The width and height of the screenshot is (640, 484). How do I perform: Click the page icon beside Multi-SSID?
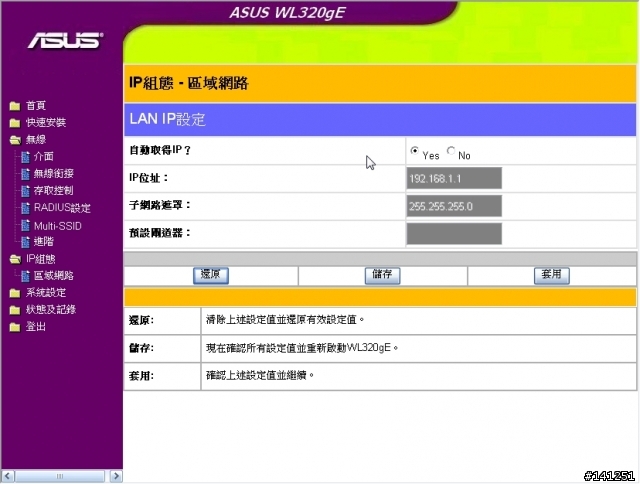point(25,225)
